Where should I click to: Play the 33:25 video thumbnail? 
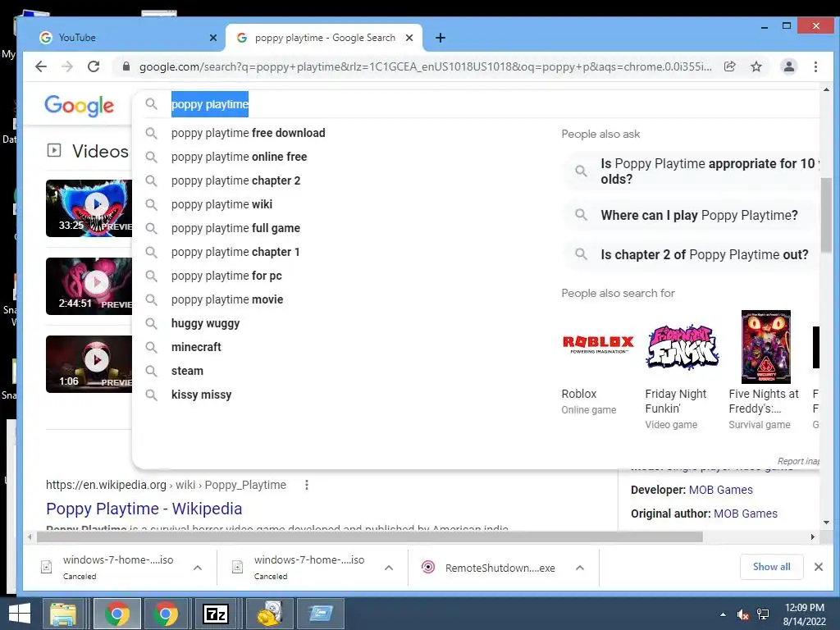click(89, 208)
